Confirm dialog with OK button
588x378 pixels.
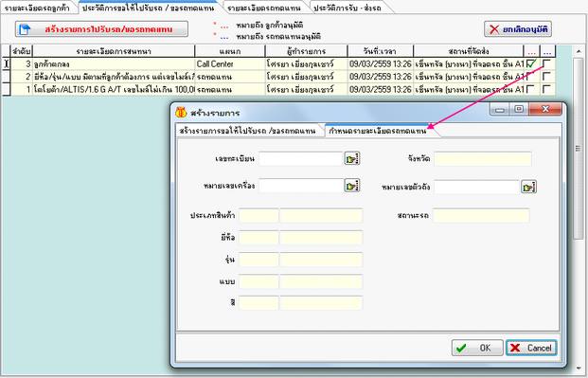point(477,348)
